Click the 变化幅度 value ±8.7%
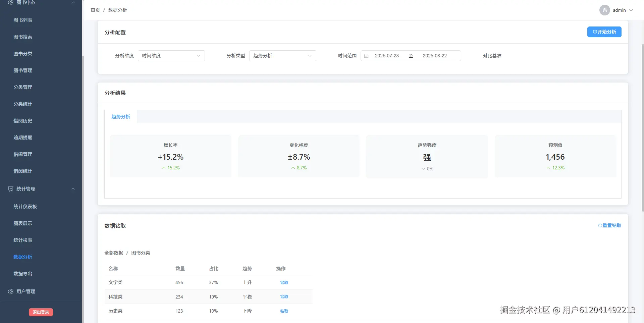 (x=299, y=157)
